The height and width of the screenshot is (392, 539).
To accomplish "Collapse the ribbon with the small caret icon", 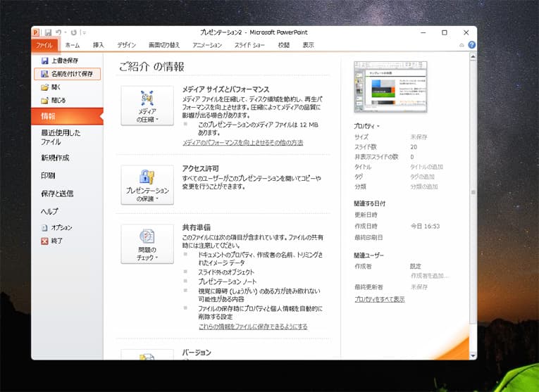I will pos(462,45).
